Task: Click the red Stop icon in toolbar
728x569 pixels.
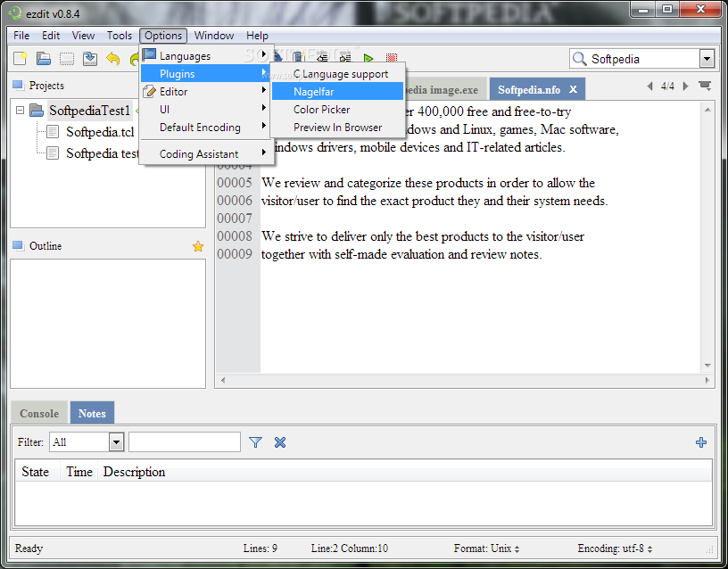Action: click(x=392, y=58)
